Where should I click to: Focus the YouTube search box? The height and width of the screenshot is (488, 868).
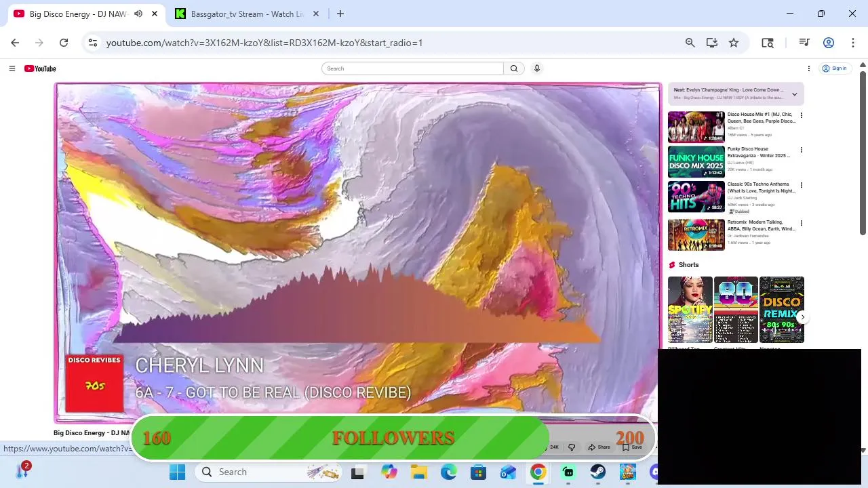pyautogui.click(x=413, y=68)
